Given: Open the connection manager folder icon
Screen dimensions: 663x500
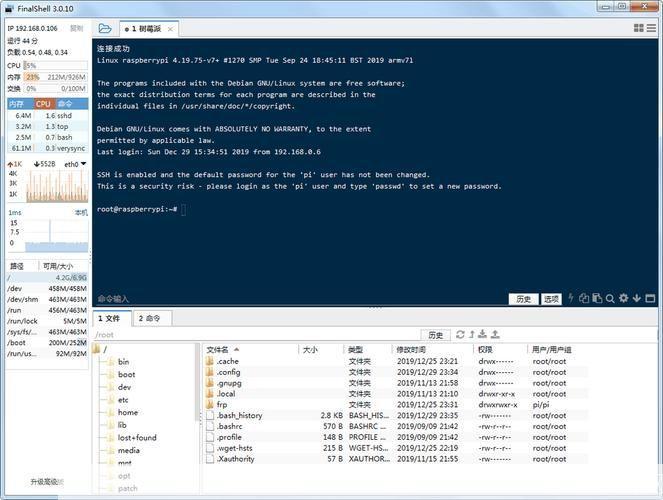Looking at the screenshot, I should coord(105,28).
